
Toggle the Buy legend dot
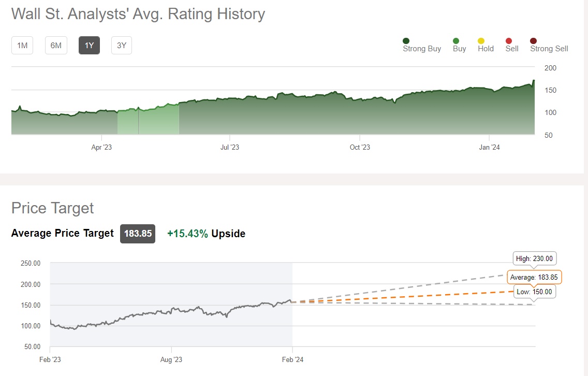[456, 41]
